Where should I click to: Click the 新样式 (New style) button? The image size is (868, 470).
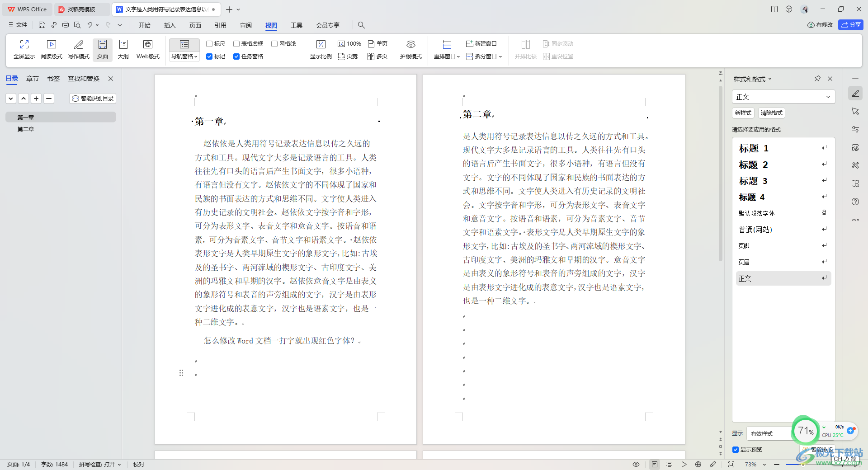[x=743, y=113]
